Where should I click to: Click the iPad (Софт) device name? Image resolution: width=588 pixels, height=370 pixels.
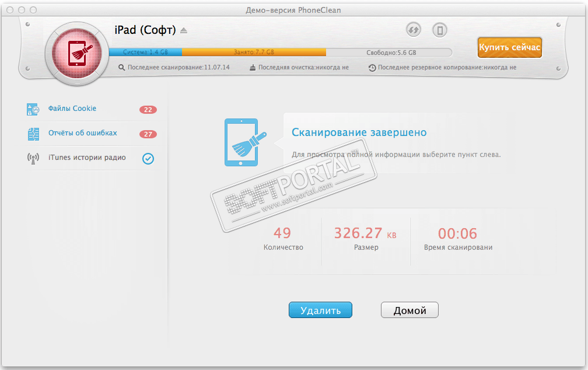(145, 30)
